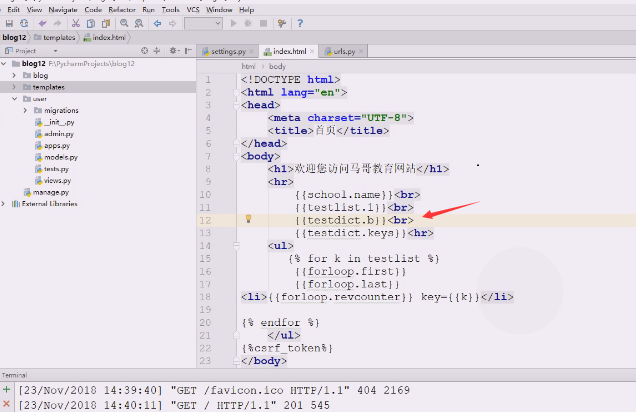
Task: Click the Cut scissors icon
Action: (x=75, y=24)
